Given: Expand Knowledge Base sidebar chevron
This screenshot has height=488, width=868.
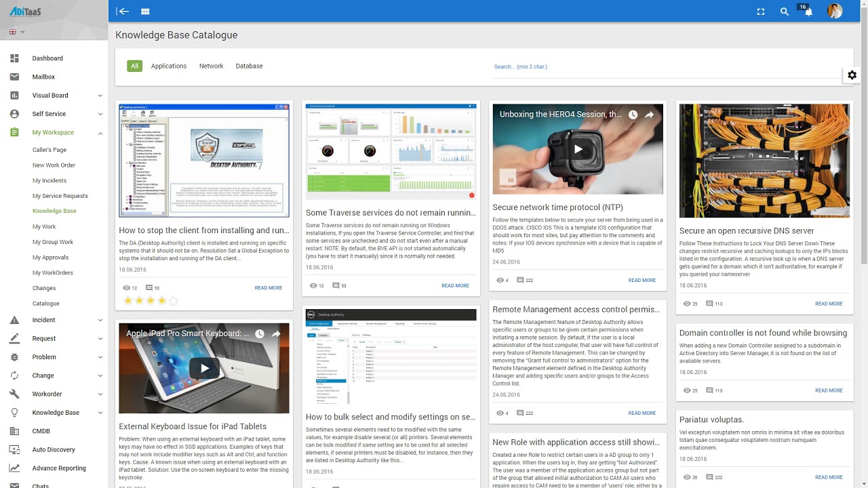Looking at the screenshot, I should (100, 413).
